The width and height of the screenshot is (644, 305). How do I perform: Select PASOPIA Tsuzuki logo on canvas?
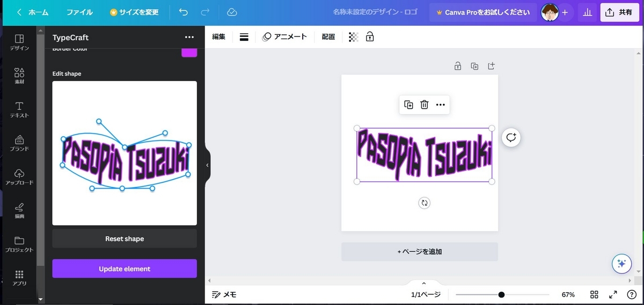pos(425,155)
